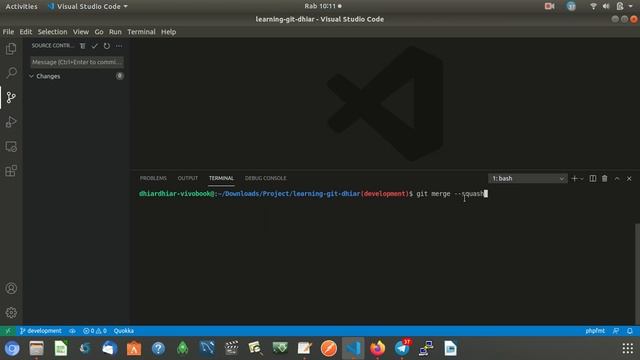
Task: Open the Explorer view in activity bar
Action: 11,49
